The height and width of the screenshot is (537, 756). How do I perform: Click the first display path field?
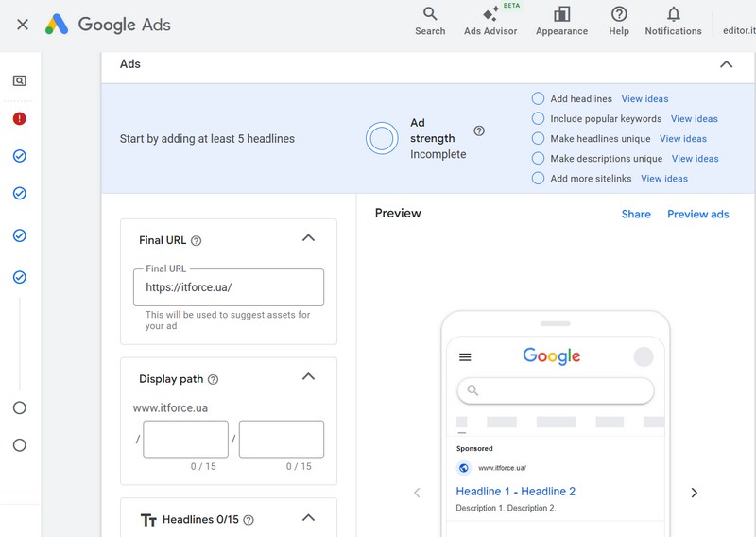click(185, 439)
